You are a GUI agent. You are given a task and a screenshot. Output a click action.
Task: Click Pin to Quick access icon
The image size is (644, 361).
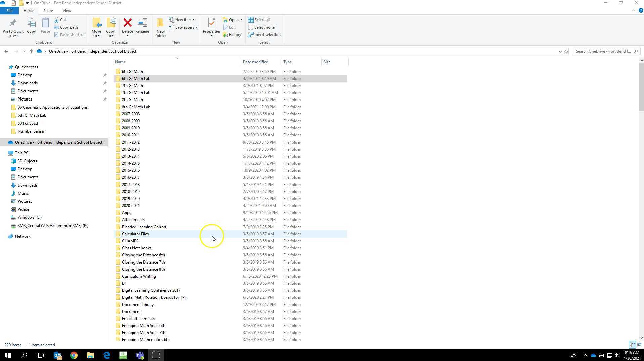(x=13, y=27)
